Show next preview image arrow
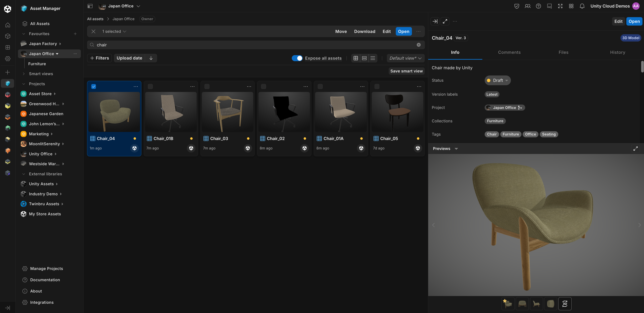Viewport: 644px width, 313px height. click(x=639, y=225)
